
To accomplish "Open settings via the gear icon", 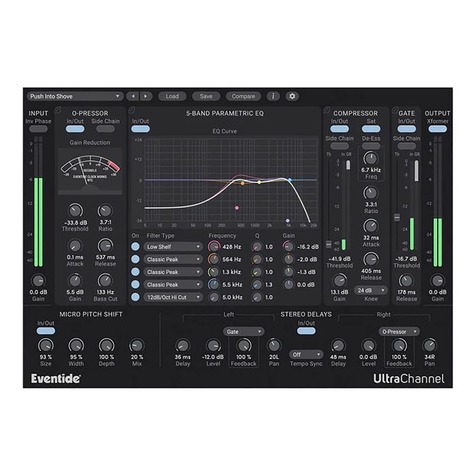I will coord(292,97).
